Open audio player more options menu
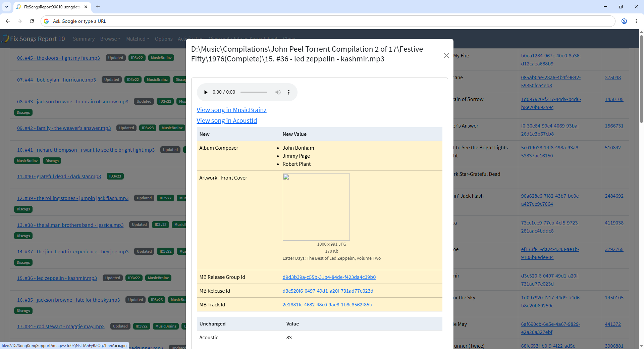The height and width of the screenshot is (349, 644). coord(289,92)
